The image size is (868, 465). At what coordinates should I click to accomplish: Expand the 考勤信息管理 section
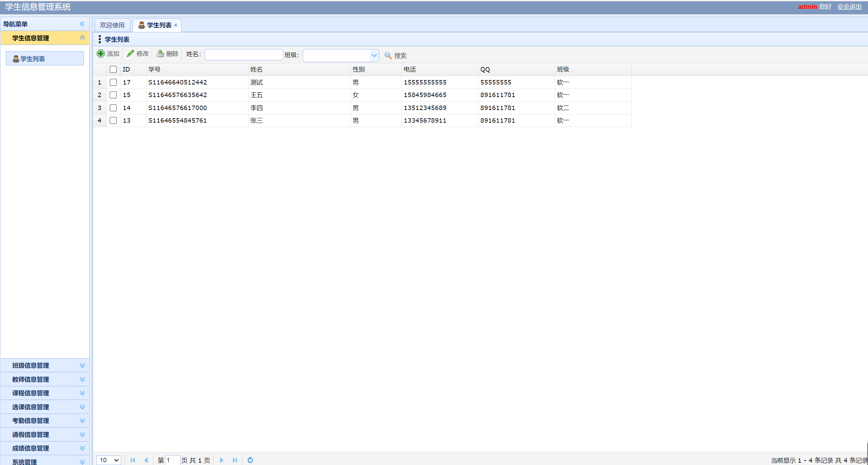[82, 420]
